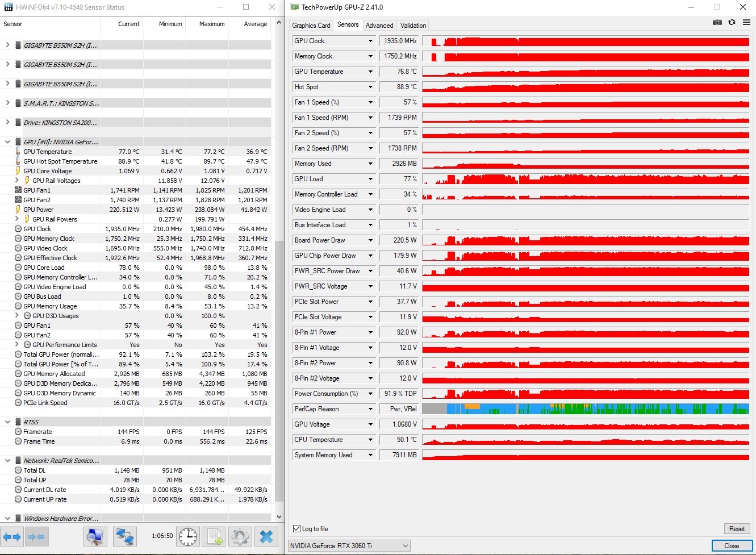The height and width of the screenshot is (555, 756).
Task: Click the PerfCap Reason colored graph bar
Action: 586,409
